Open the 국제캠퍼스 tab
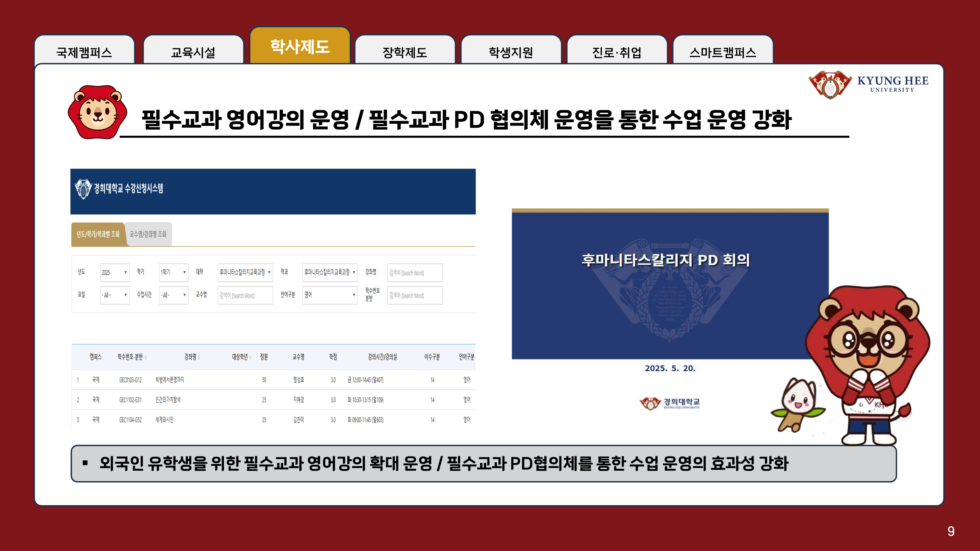 84,49
